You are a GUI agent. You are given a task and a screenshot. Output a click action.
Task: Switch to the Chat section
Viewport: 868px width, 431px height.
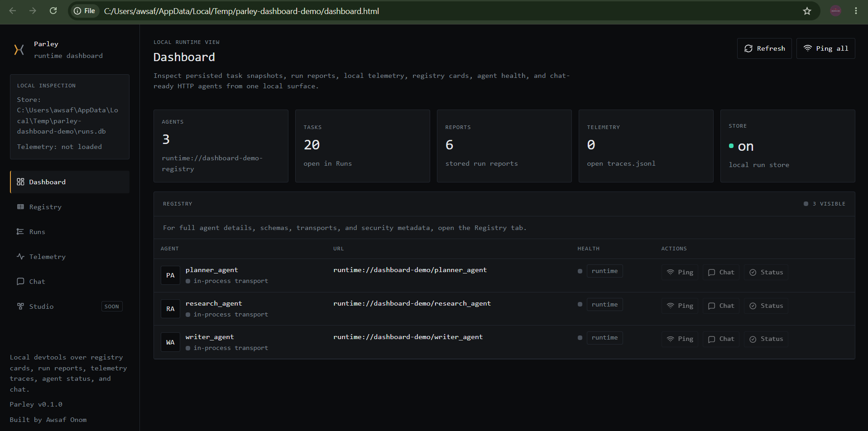coord(70,282)
